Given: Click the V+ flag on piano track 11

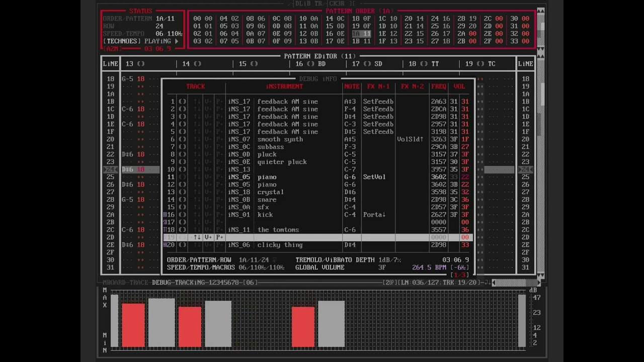Looking at the screenshot, I should (208, 177).
